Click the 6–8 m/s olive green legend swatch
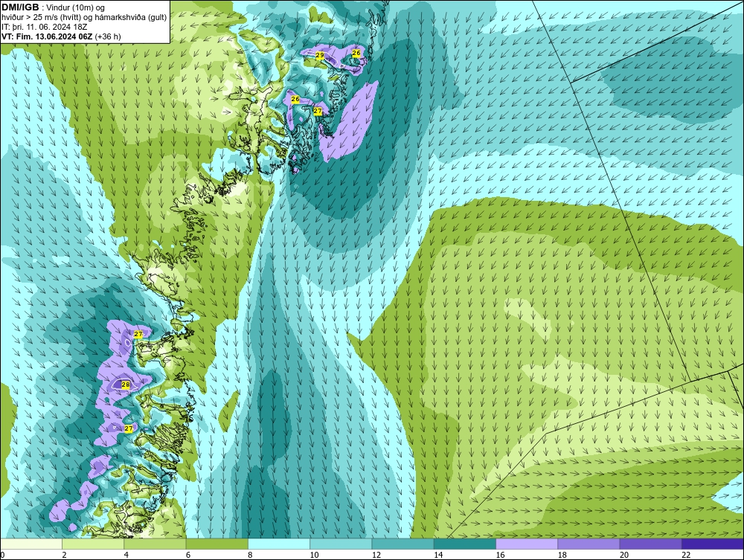Screen dimensions: 744x560 tap(217, 544)
